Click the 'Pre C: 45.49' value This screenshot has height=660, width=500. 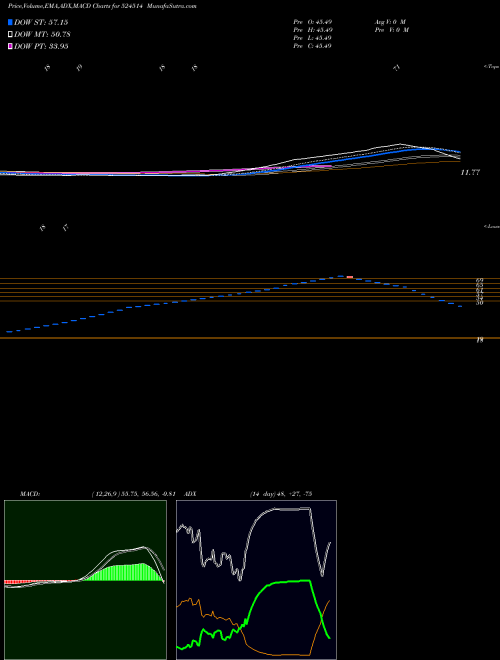tap(313, 46)
